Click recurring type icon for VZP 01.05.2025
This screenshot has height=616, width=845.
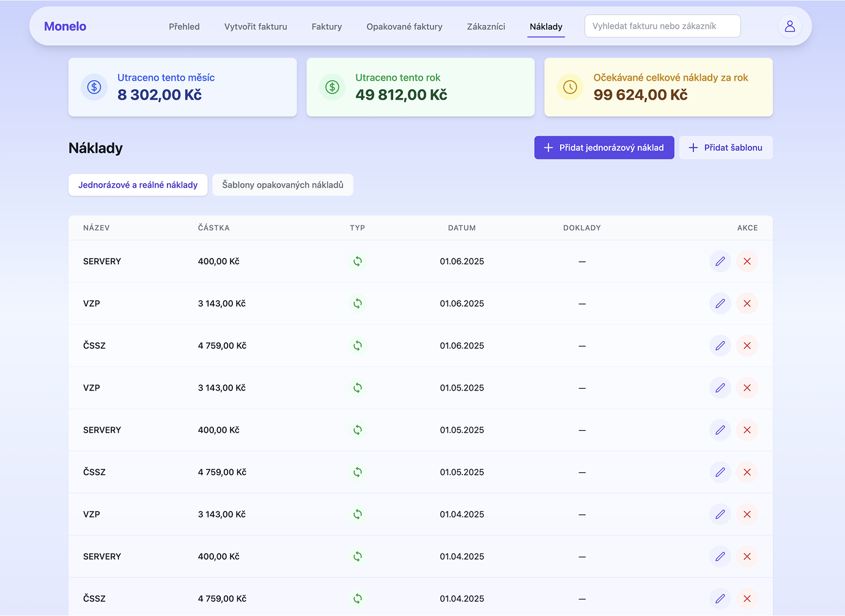(358, 388)
